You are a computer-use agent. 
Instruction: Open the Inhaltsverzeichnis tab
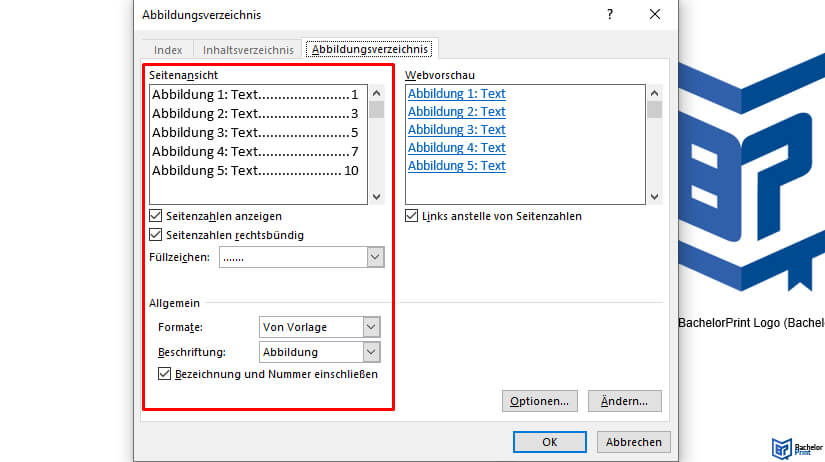click(248, 50)
